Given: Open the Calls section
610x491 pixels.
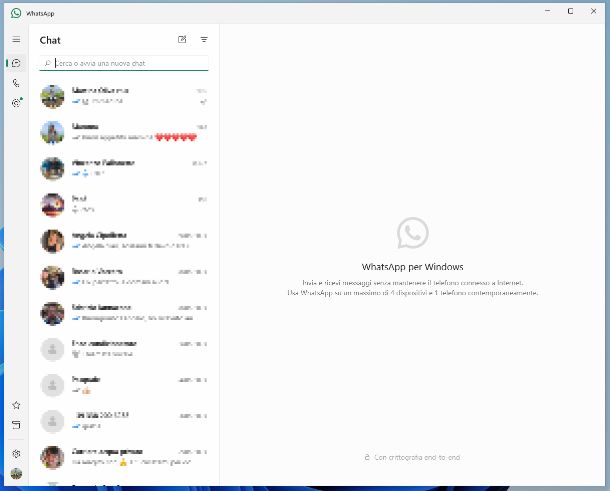Looking at the screenshot, I should point(16,83).
